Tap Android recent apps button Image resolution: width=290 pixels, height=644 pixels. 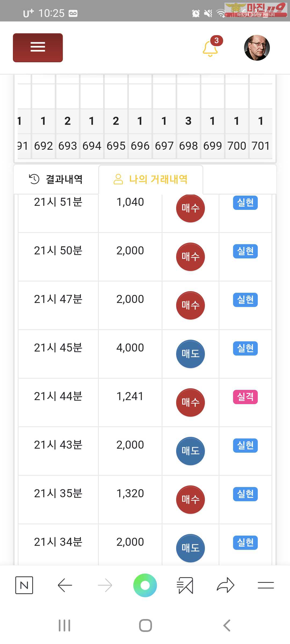pos(64,625)
